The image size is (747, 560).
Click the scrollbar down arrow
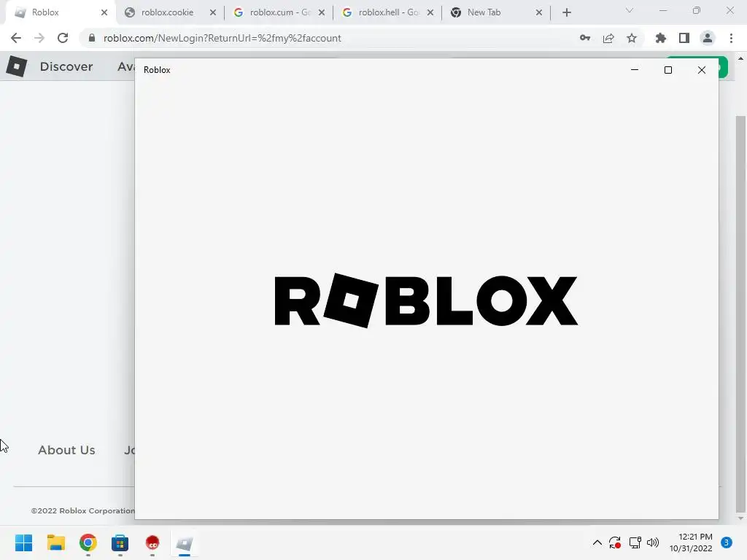[740, 518]
